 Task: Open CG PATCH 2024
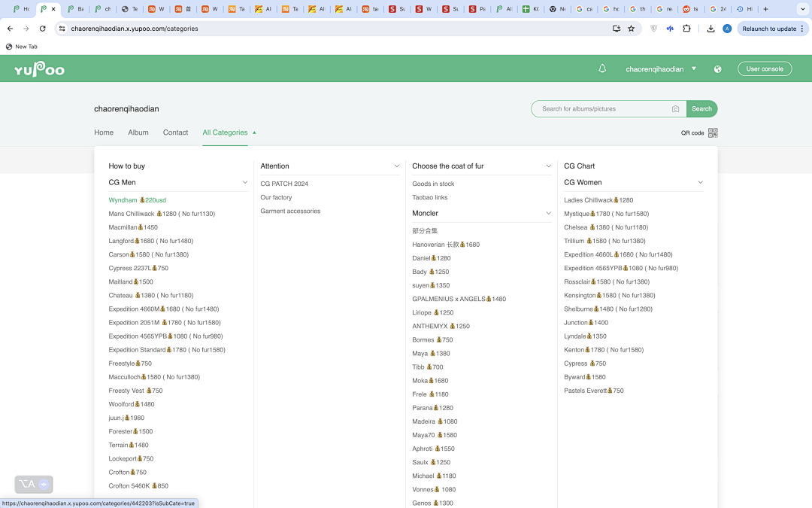click(x=284, y=184)
